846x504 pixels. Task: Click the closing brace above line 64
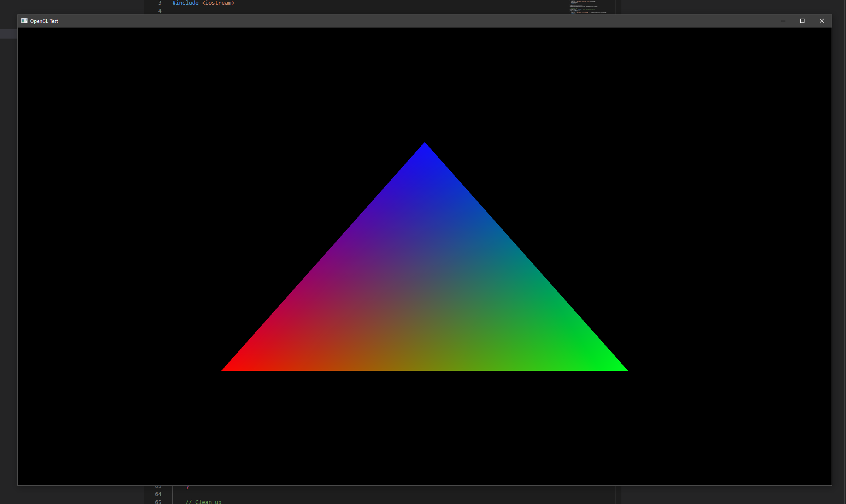187,487
